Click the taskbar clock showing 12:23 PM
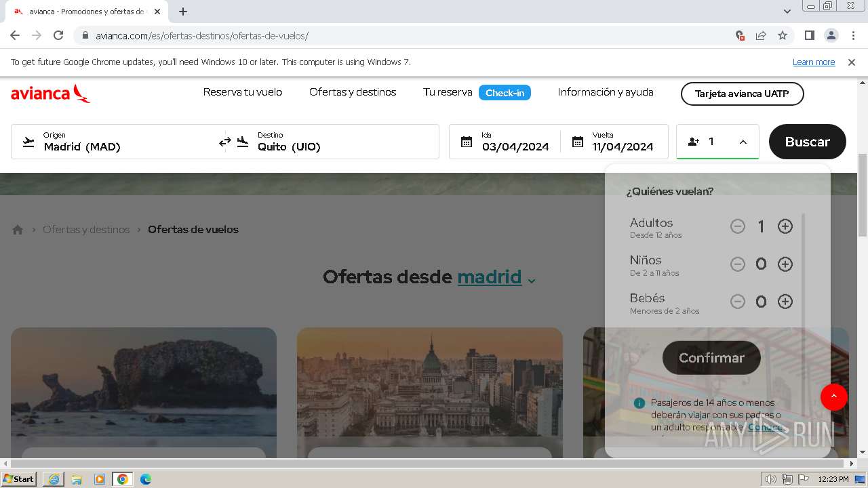 tap(833, 479)
